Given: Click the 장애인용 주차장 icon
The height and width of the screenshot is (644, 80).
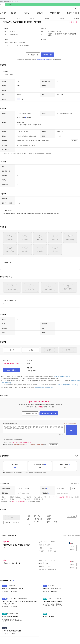Looking at the screenshot, I should pos(12,287).
